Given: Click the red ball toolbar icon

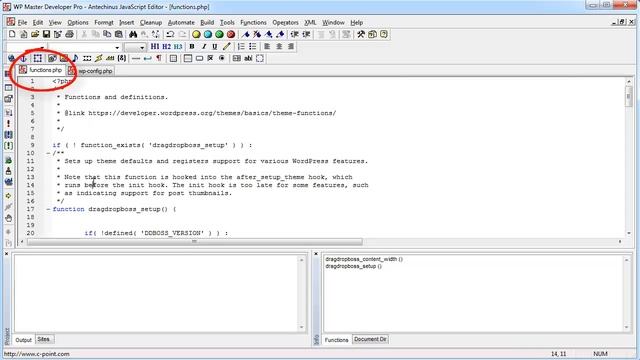Looking at the screenshot, I should (231, 34).
